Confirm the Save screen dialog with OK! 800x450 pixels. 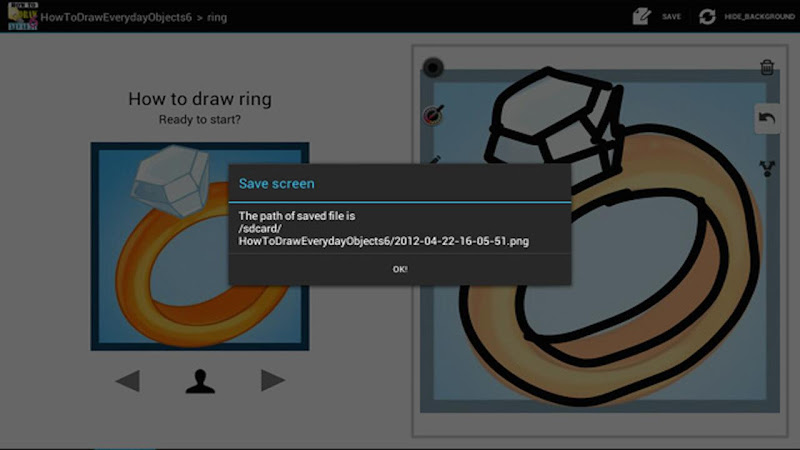399,269
